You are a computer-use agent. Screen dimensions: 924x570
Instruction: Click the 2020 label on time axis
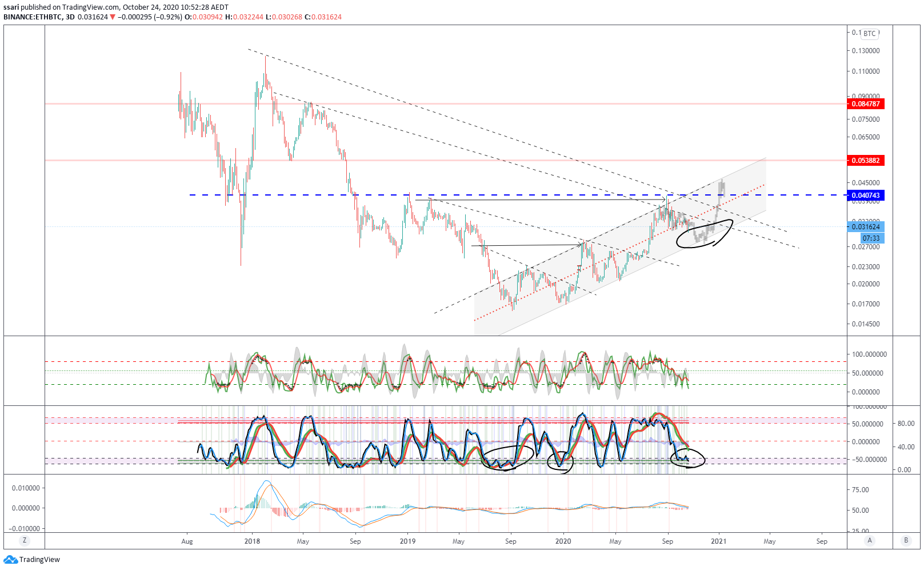click(x=563, y=541)
